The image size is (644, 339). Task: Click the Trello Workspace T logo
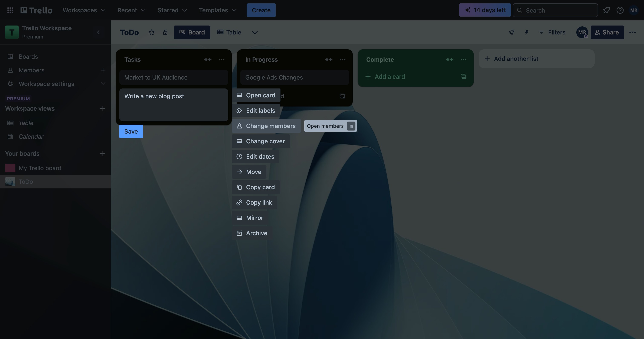pyautogui.click(x=12, y=32)
